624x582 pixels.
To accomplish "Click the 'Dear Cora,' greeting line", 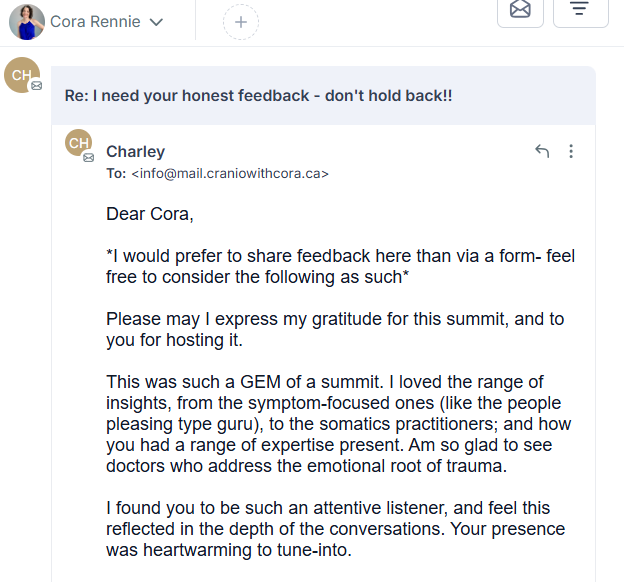I will pyautogui.click(x=150, y=214).
